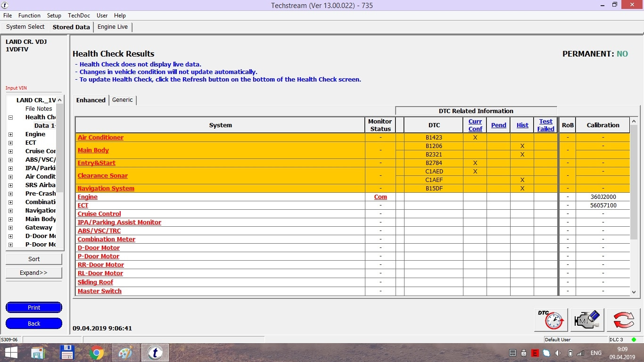The width and height of the screenshot is (644, 362).
Task: Open the DTC freeze frame time icon
Action: pos(551,320)
